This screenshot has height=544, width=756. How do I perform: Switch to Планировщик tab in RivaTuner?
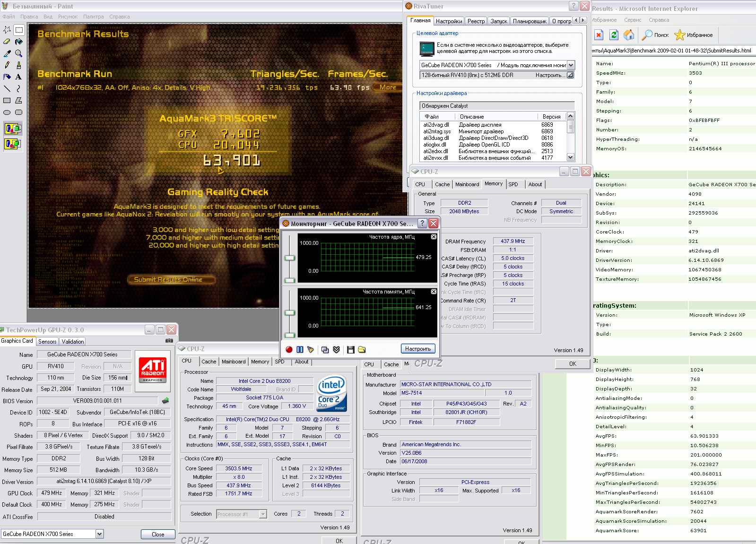click(530, 21)
